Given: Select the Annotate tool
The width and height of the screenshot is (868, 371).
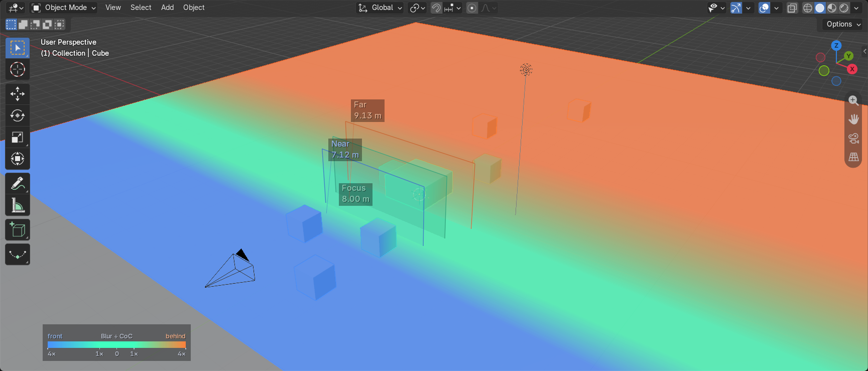Looking at the screenshot, I should 18,183.
